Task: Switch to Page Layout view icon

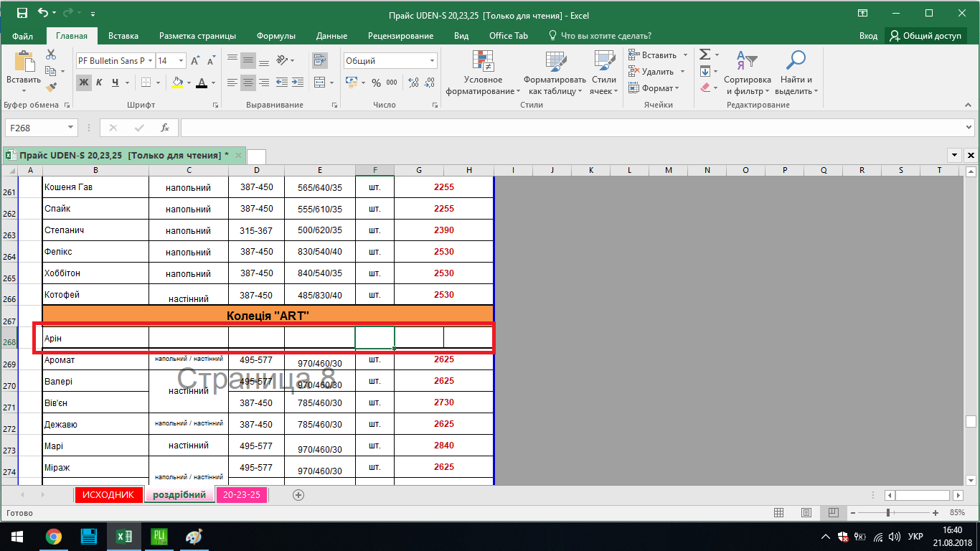Action: 806,513
